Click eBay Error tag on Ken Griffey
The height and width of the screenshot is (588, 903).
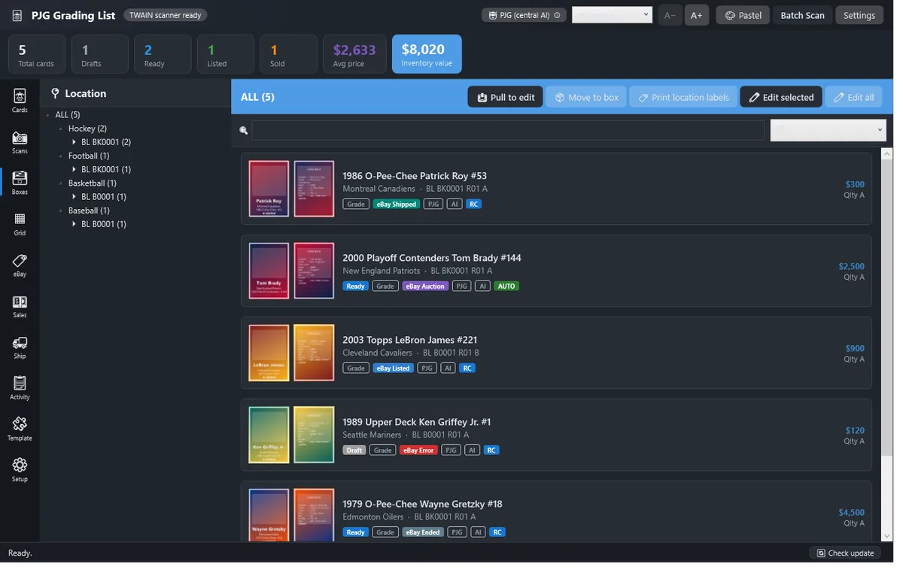click(418, 450)
